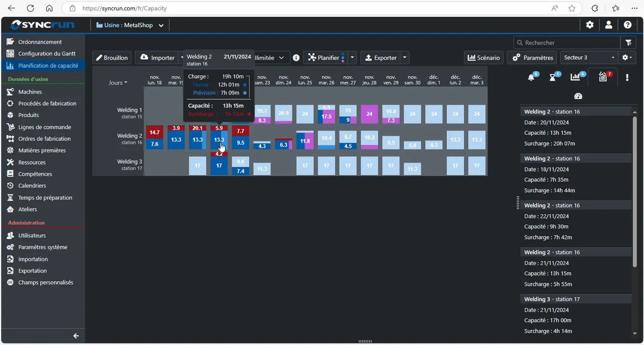
Task: Select the purple 24 cell for Welding 1
Action: click(370, 114)
